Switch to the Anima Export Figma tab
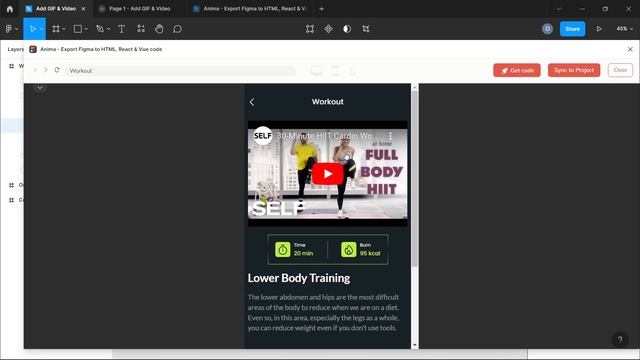This screenshot has width=640, height=360. pos(254,9)
